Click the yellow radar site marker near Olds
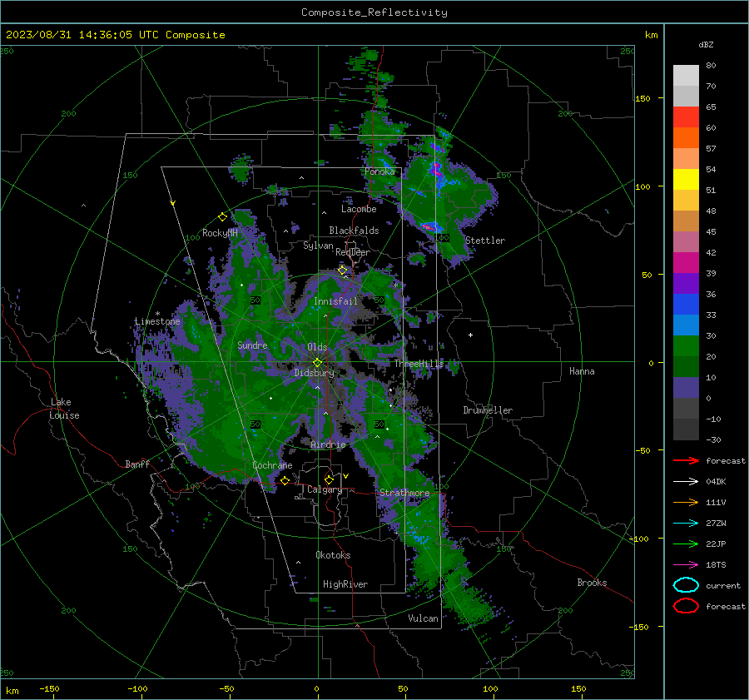The width and height of the screenshot is (749, 700). [x=317, y=362]
